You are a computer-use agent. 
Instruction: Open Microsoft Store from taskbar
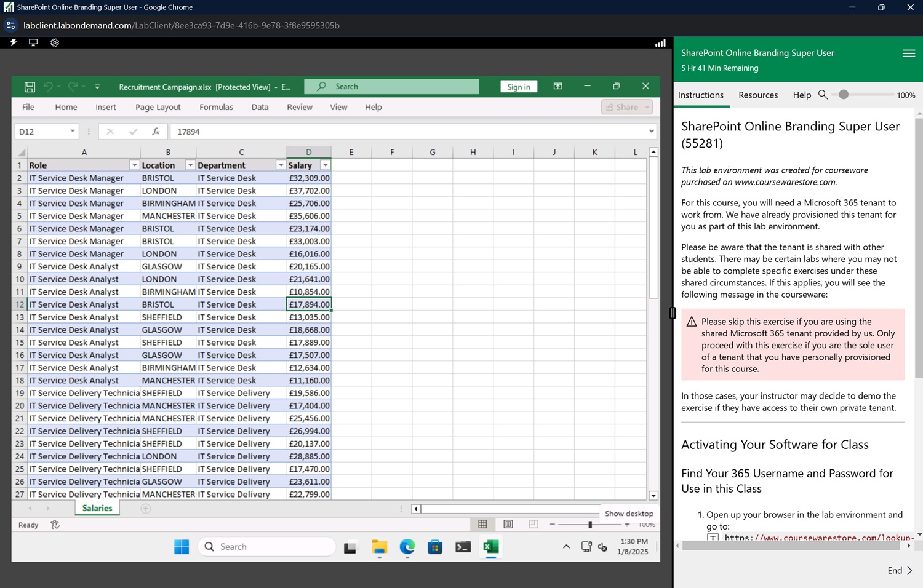(x=435, y=547)
